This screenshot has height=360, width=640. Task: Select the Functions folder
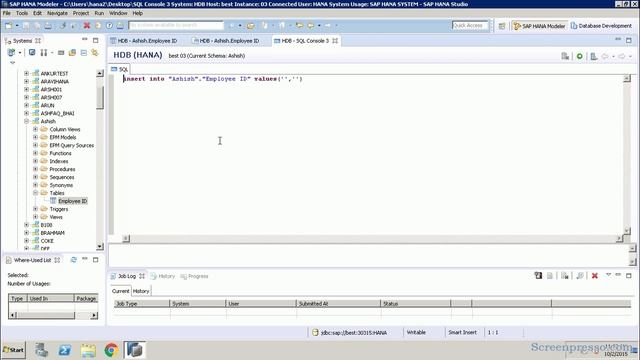[x=60, y=153]
